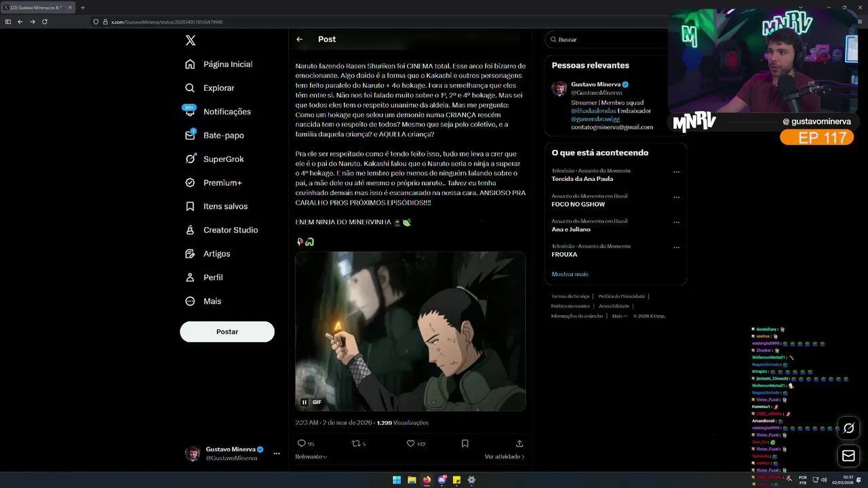This screenshot has height=488, width=868.
Task: Click browser back navigation arrow
Action: point(20,22)
